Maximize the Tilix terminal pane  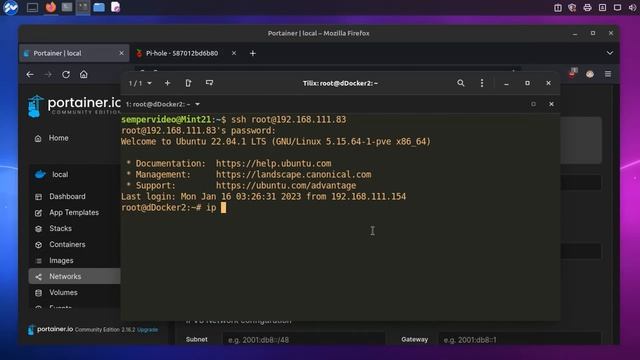coord(533,104)
